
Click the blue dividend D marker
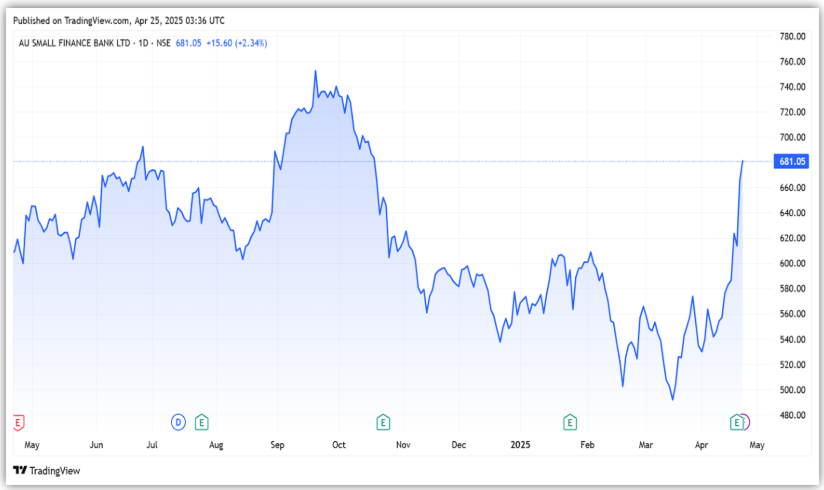[179, 422]
